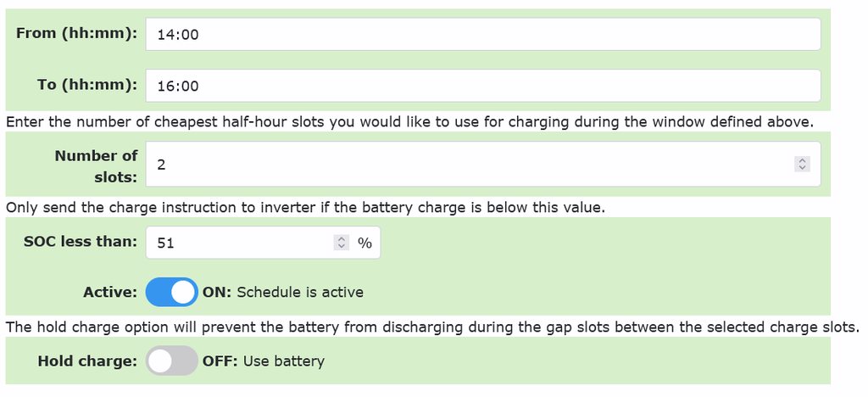This screenshot has height=397, width=868.
Task: Click the cheapest half-hour slots description text
Action: 409,121
